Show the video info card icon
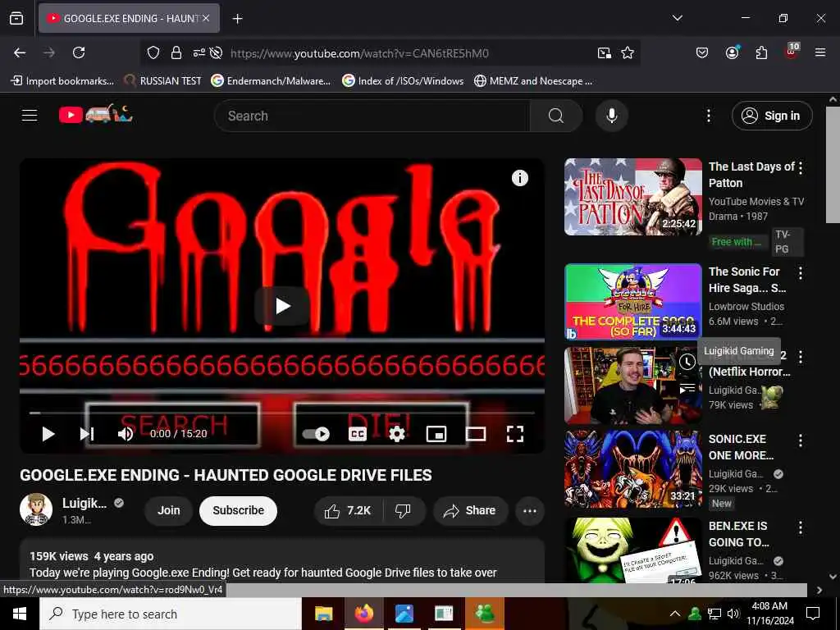Image resolution: width=840 pixels, height=630 pixels. coord(519,178)
